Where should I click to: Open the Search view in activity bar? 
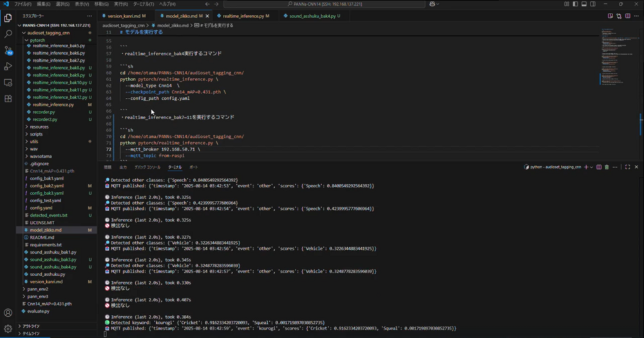[x=8, y=34]
